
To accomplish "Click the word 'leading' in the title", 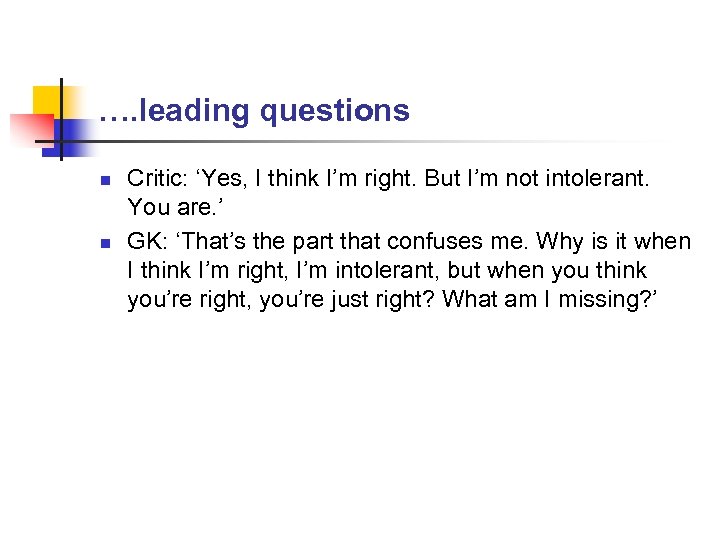I will pos(196,110).
